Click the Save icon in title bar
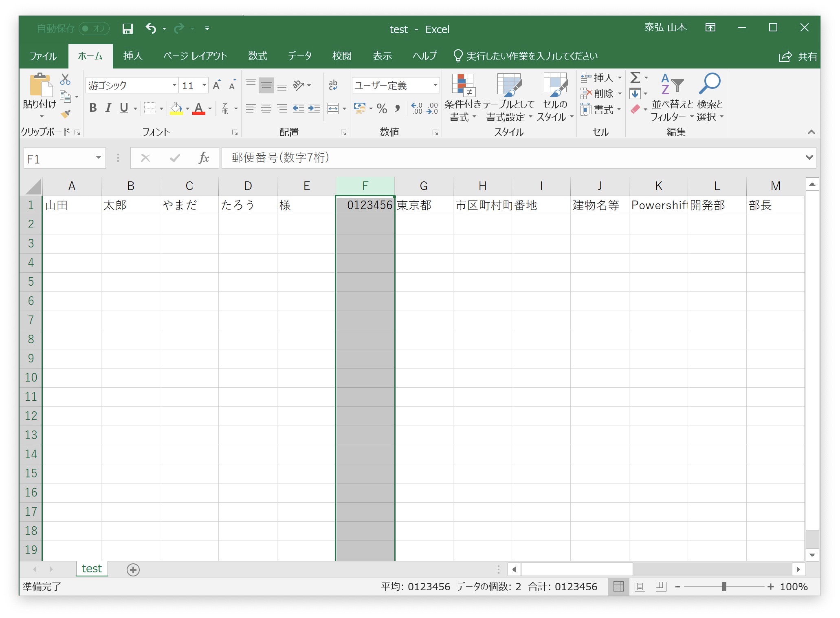Viewport: 840px width, 618px height. point(128,29)
